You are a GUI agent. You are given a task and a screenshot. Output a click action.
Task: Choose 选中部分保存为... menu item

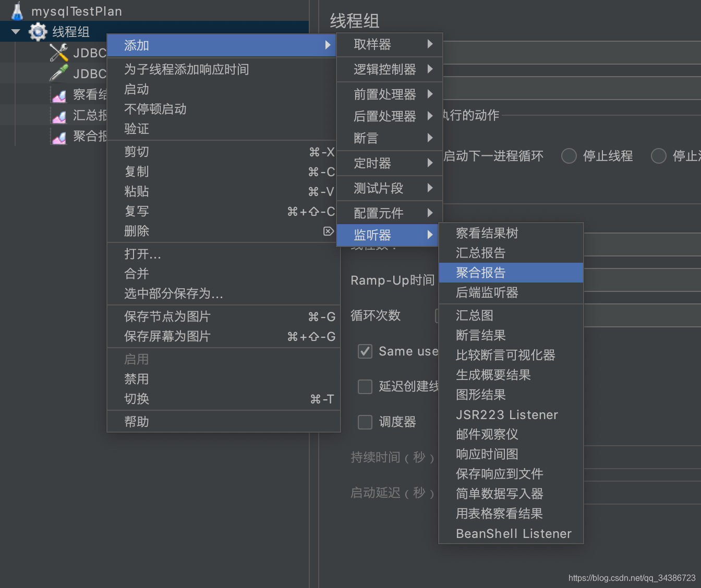(224, 293)
